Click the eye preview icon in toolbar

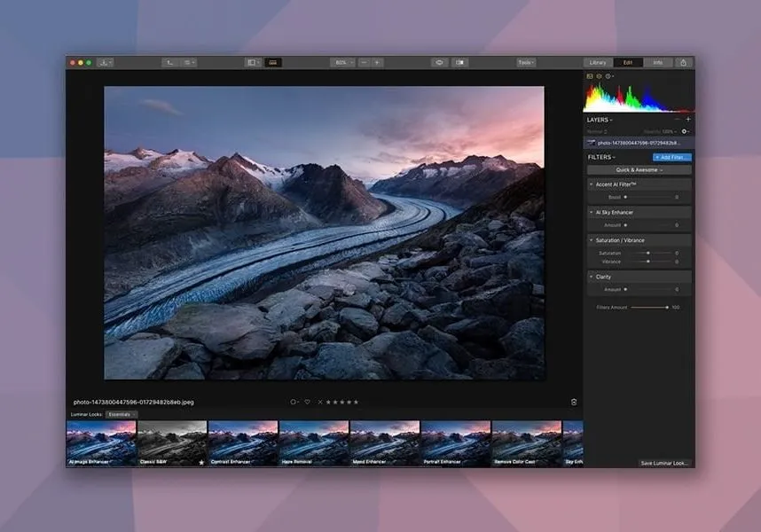click(x=438, y=63)
